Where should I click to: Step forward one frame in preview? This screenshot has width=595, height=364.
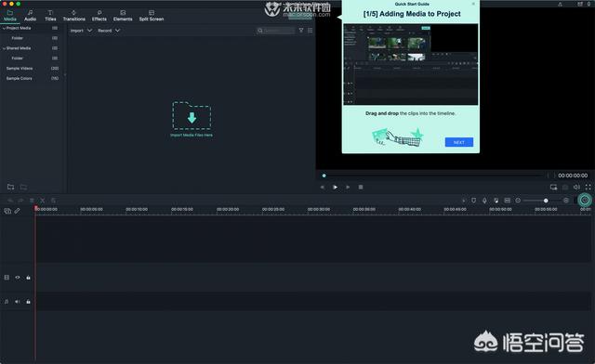(348, 187)
